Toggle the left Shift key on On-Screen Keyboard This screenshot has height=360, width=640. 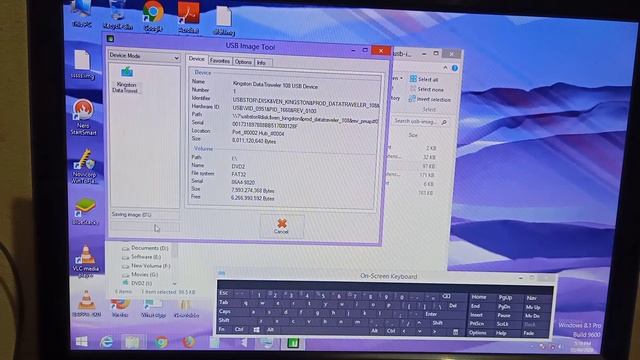click(x=224, y=320)
